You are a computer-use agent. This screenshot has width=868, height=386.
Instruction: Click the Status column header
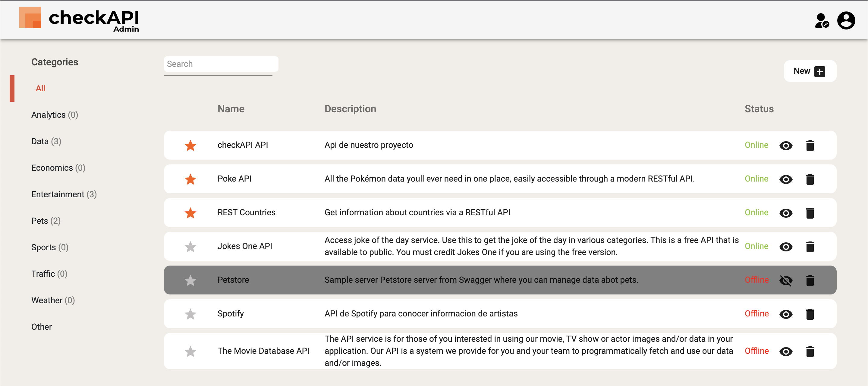[759, 109]
